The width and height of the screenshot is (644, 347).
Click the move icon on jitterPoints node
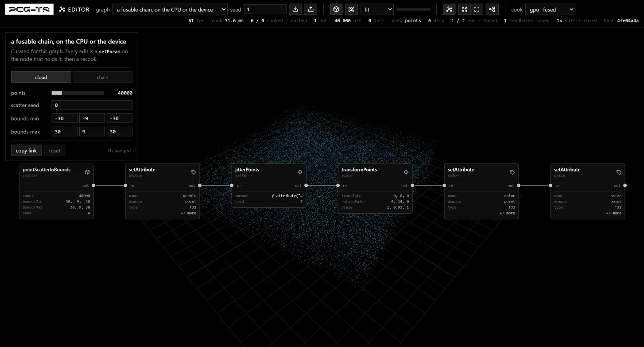tap(300, 172)
